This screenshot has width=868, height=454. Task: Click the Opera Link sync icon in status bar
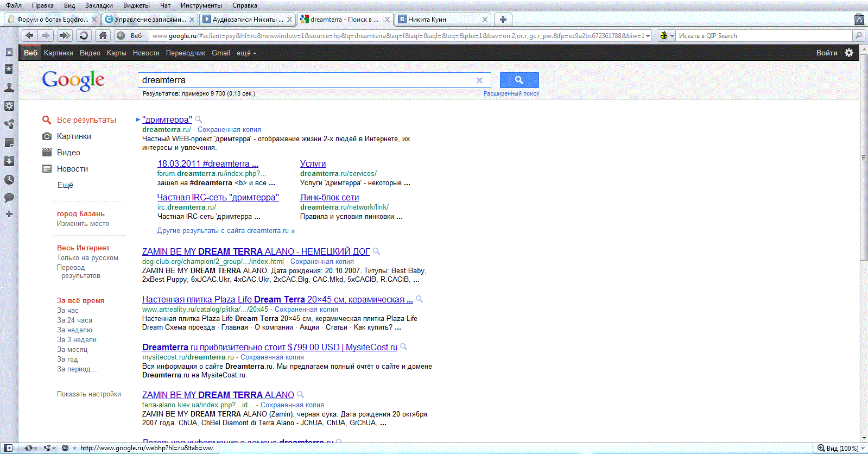pos(29,448)
